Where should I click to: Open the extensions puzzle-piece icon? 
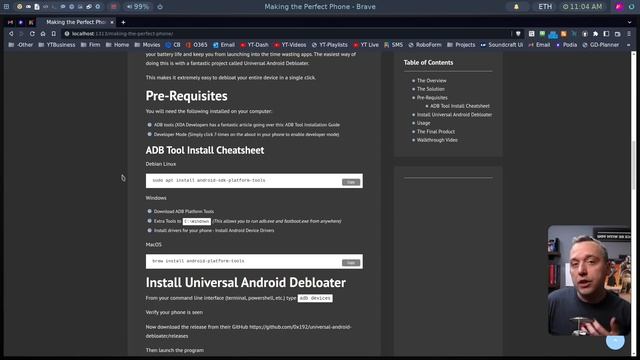click(596, 34)
